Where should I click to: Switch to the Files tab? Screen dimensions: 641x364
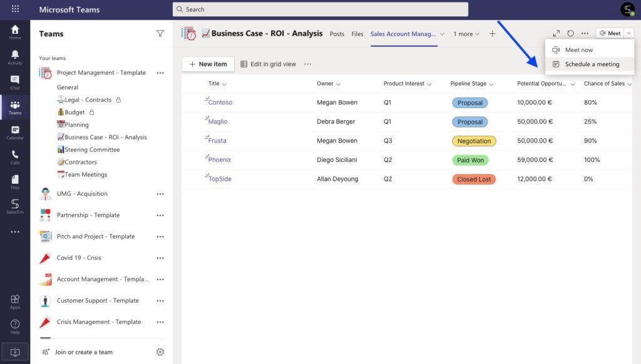[357, 34]
